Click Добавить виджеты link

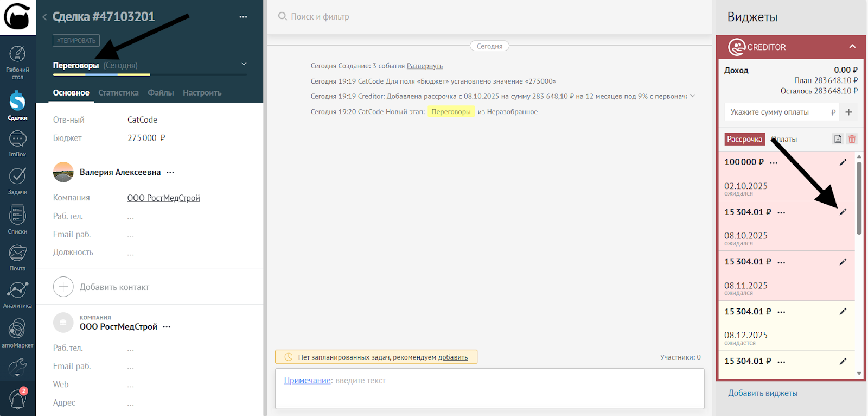click(762, 393)
